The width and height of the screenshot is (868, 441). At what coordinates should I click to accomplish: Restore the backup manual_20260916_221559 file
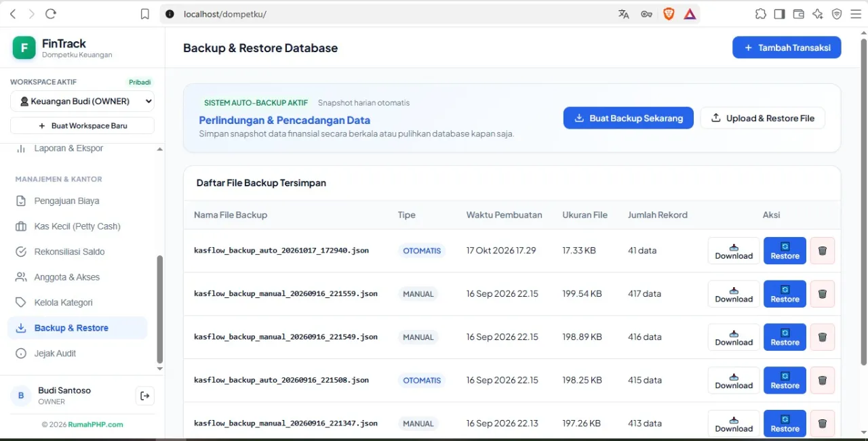point(785,294)
